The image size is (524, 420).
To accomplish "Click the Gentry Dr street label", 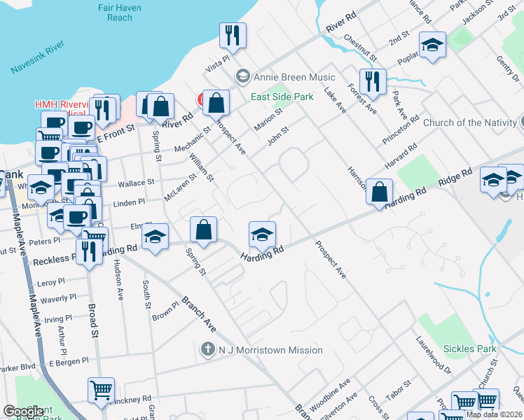I will (508, 69).
